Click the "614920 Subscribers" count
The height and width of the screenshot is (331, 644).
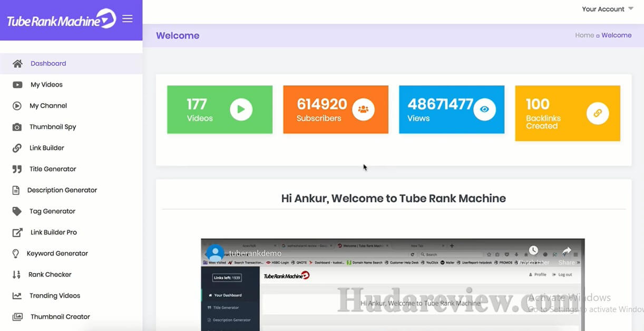[322, 110]
